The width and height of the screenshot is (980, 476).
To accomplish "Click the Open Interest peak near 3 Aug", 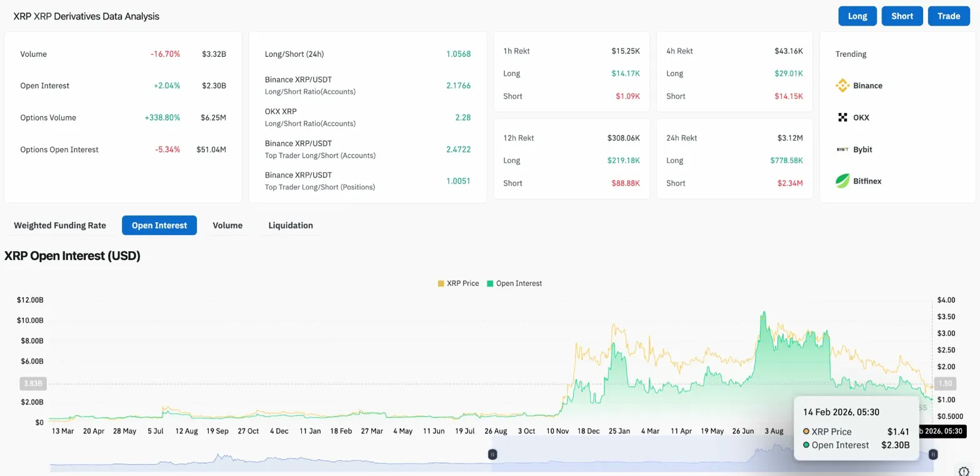I will coord(763,314).
